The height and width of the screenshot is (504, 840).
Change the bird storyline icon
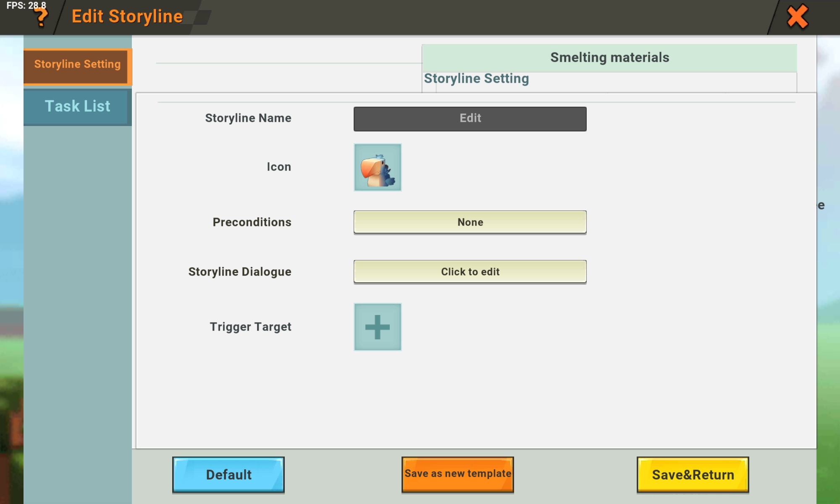(x=377, y=167)
